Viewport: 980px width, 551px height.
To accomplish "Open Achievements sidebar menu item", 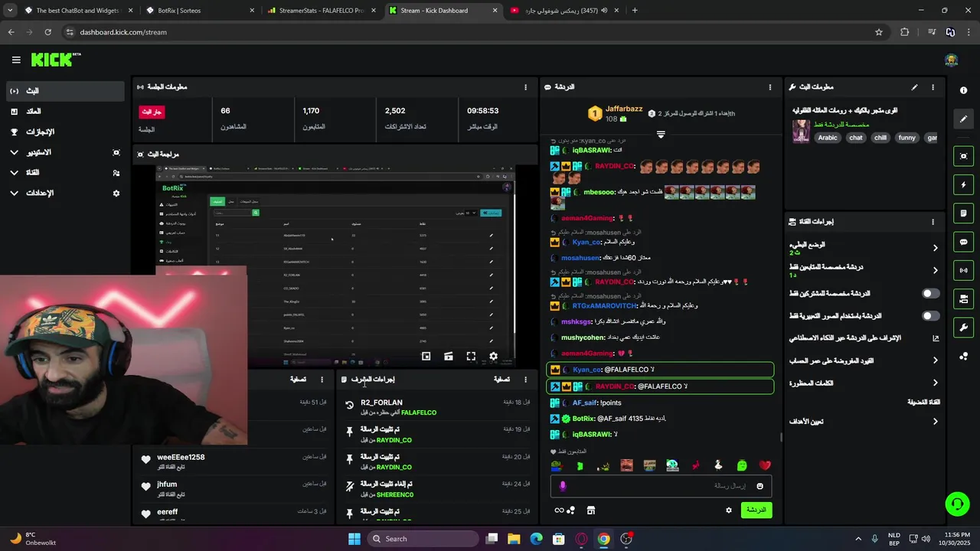I will pyautogui.click(x=65, y=132).
